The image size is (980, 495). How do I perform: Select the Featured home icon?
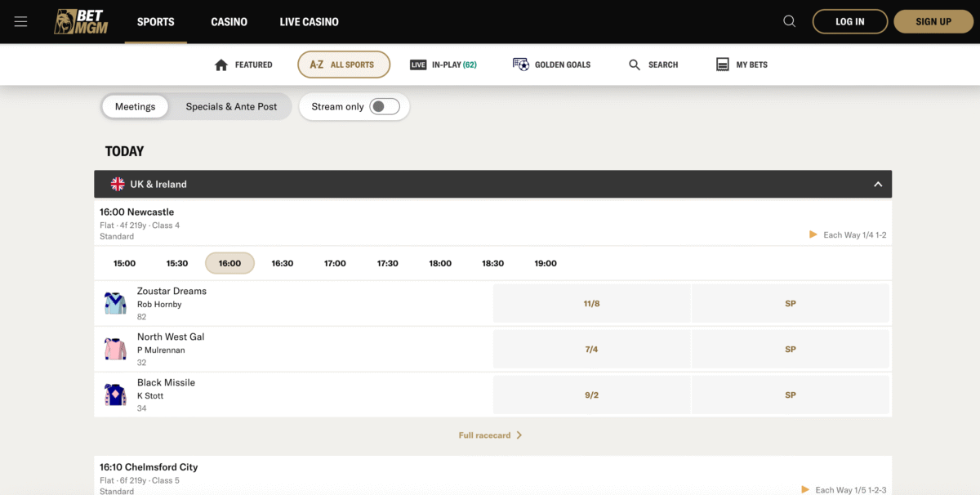[220, 65]
